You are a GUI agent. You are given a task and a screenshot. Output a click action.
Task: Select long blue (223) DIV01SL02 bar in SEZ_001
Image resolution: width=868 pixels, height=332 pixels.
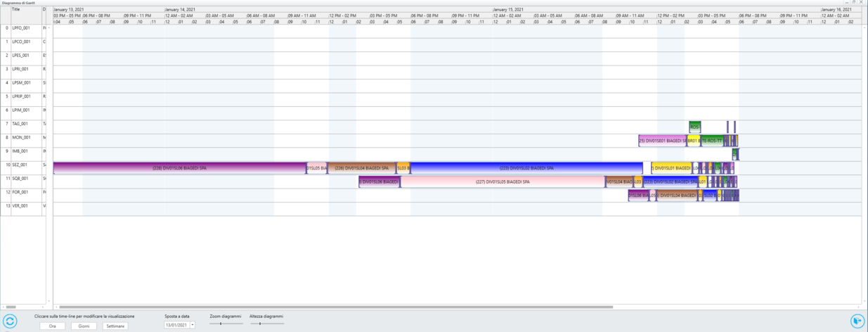point(526,168)
